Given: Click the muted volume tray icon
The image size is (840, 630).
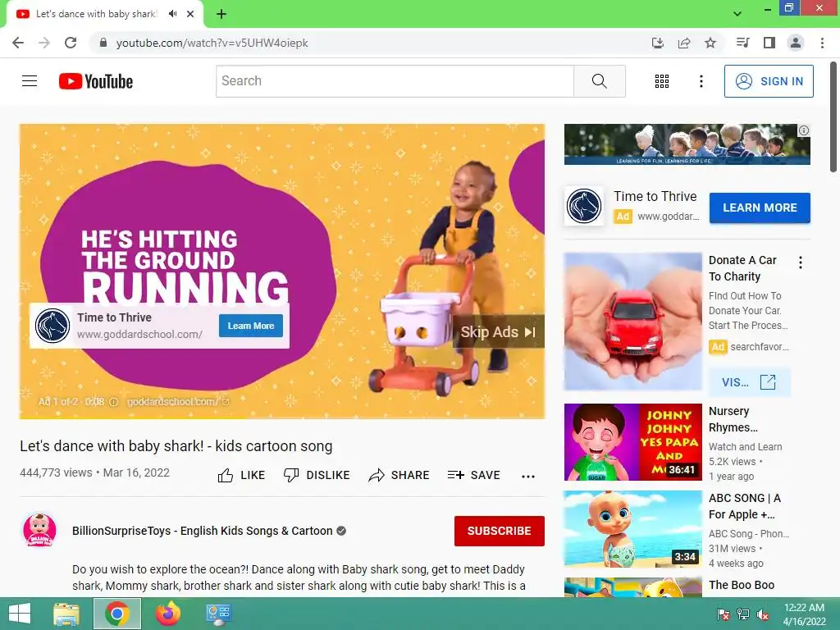Looking at the screenshot, I should click(x=763, y=614).
